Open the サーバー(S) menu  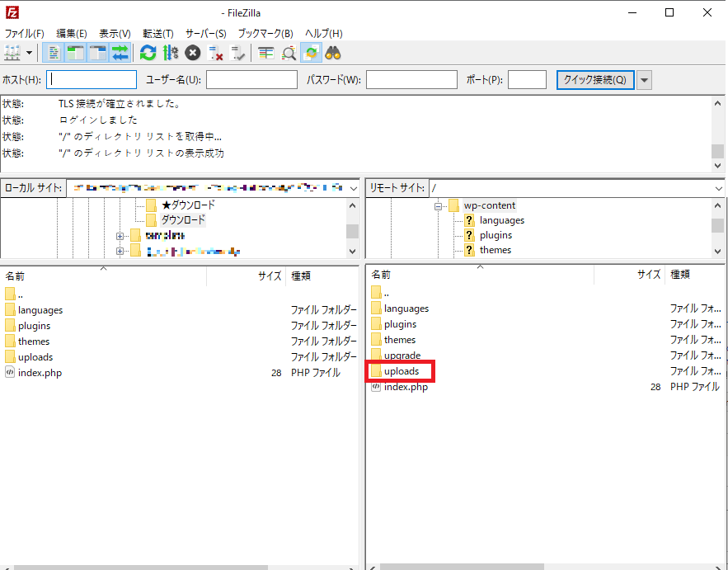(205, 34)
